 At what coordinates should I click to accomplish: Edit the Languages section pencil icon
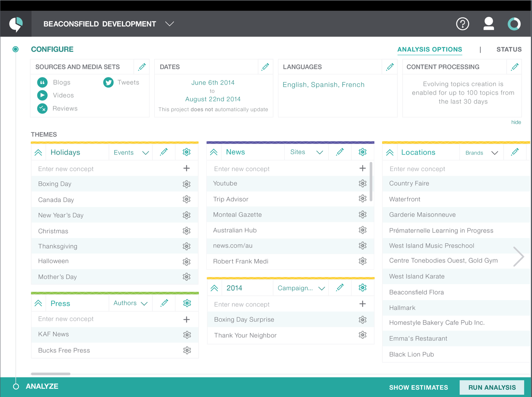coord(390,67)
